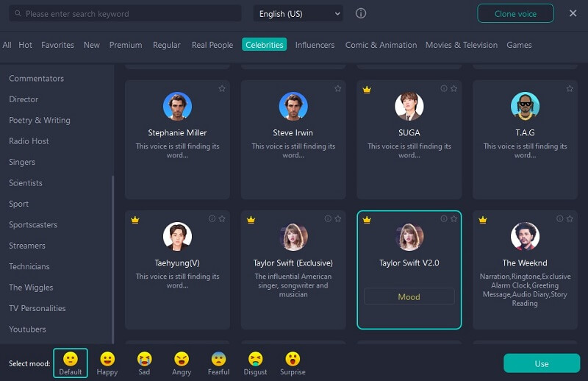Select the Celebrities tab
This screenshot has width=588, height=381.
[265, 44]
